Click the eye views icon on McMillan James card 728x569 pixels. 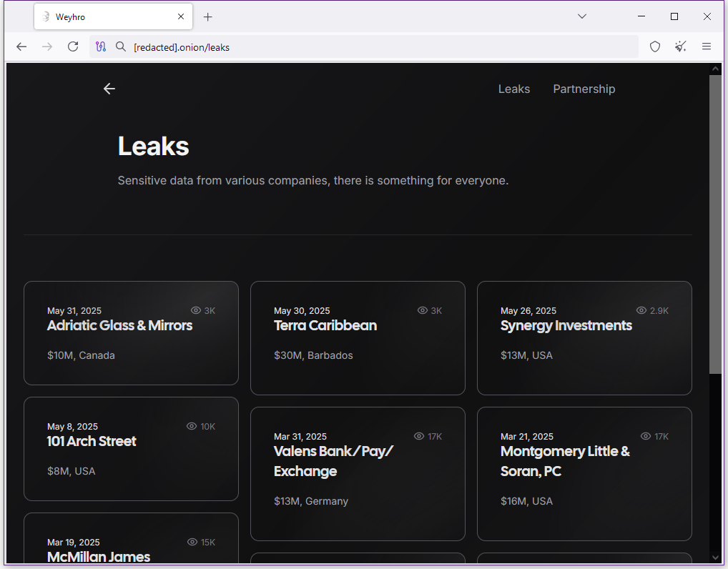tap(192, 542)
